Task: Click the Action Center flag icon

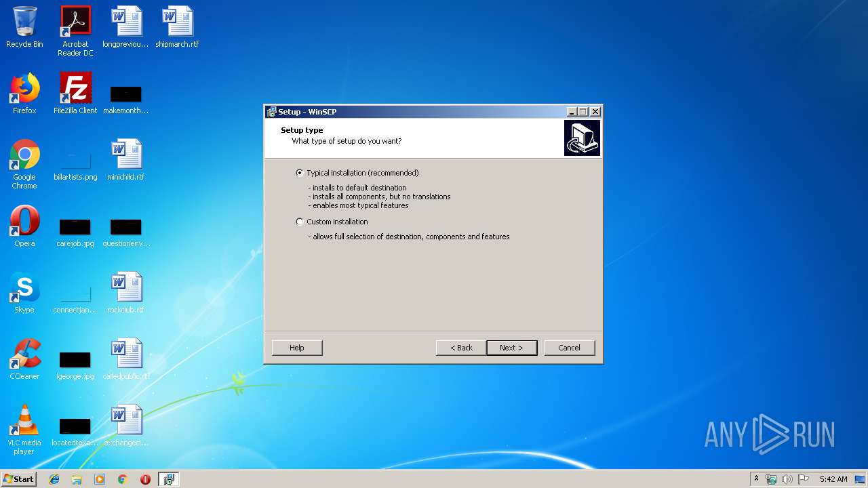Action: tap(804, 479)
